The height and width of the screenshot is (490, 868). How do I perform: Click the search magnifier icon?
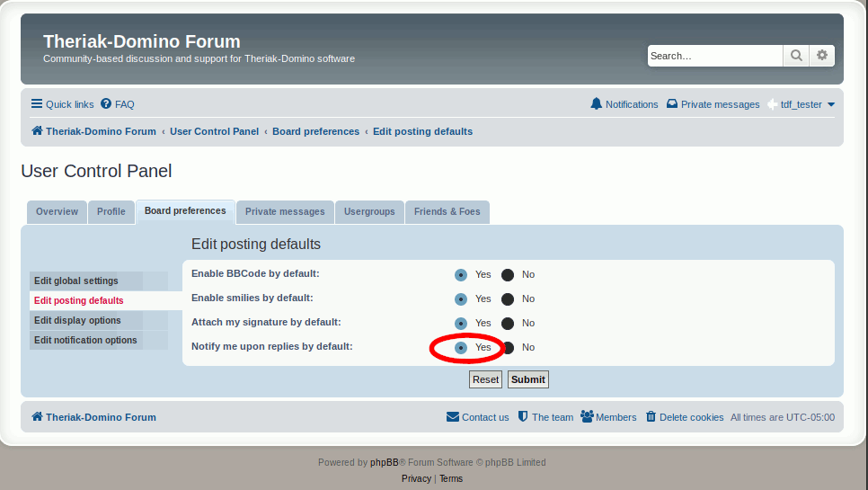click(796, 56)
